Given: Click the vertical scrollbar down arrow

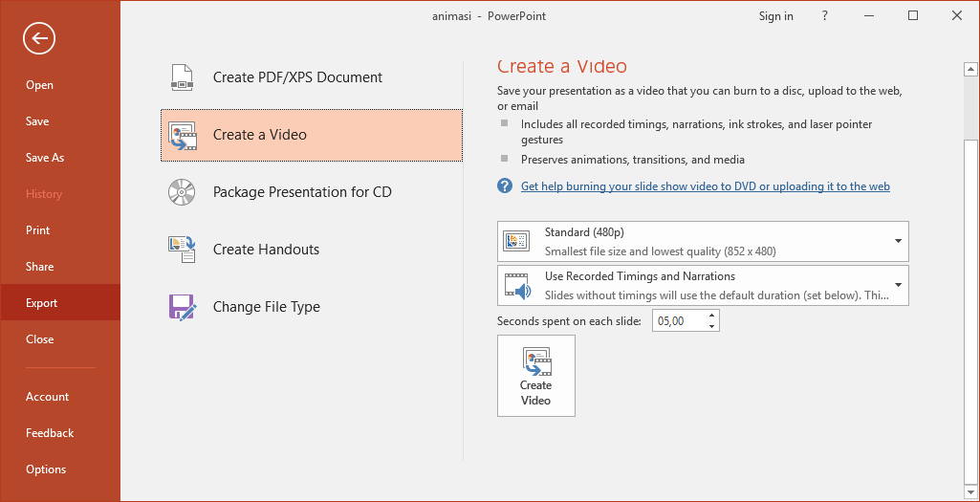Looking at the screenshot, I should tap(970, 491).
